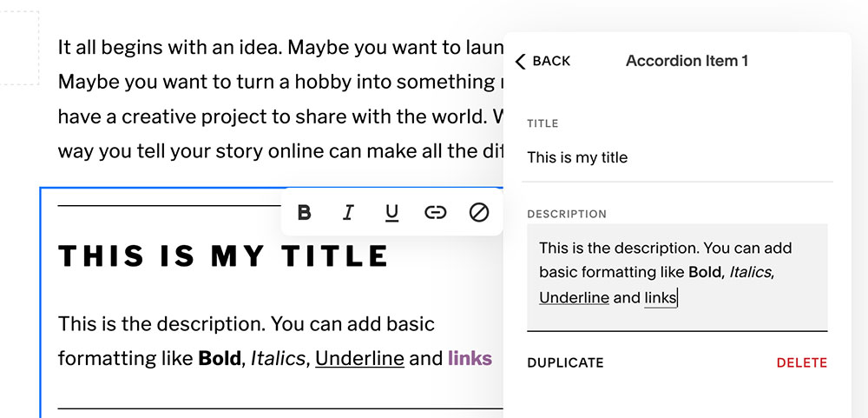The image size is (868, 418).
Task: Click the "DESCRIPTION" field label
Action: coord(567,214)
